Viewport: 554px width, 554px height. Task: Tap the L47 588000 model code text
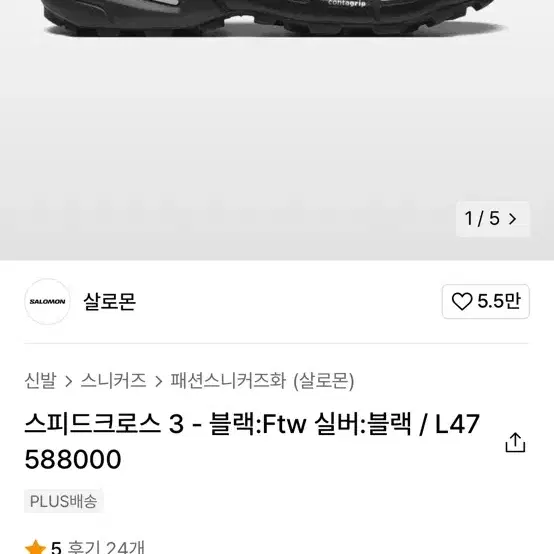(252, 441)
